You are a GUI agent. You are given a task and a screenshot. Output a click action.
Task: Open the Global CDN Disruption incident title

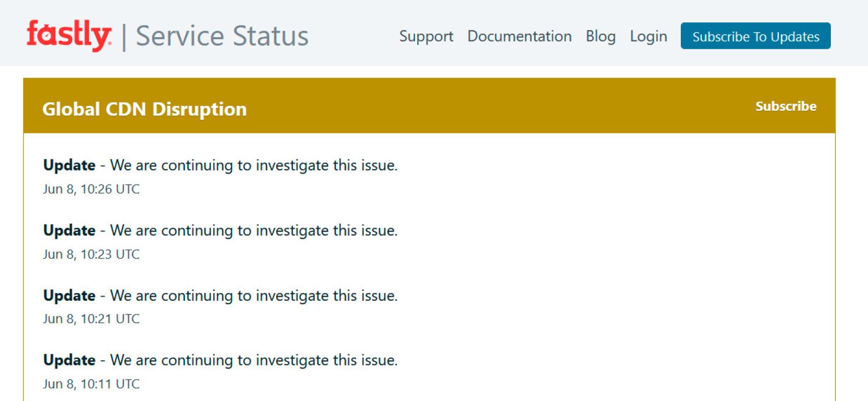[144, 109]
